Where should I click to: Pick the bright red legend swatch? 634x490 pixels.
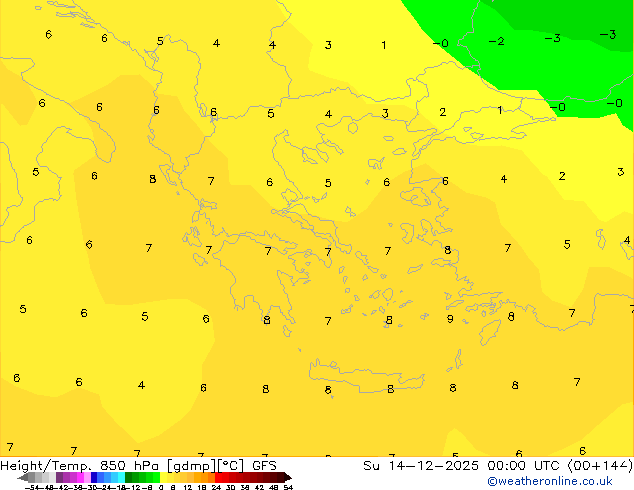[x=218, y=477]
